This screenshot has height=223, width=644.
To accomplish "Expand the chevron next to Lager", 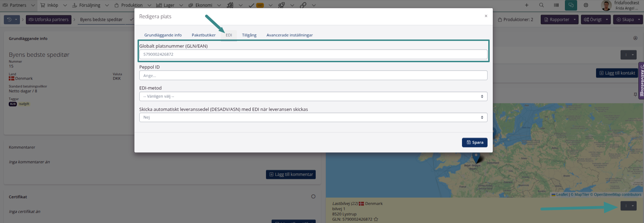I will (181, 5).
